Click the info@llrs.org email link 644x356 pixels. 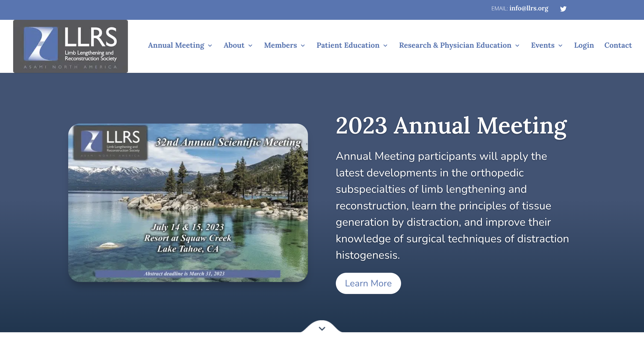click(529, 8)
